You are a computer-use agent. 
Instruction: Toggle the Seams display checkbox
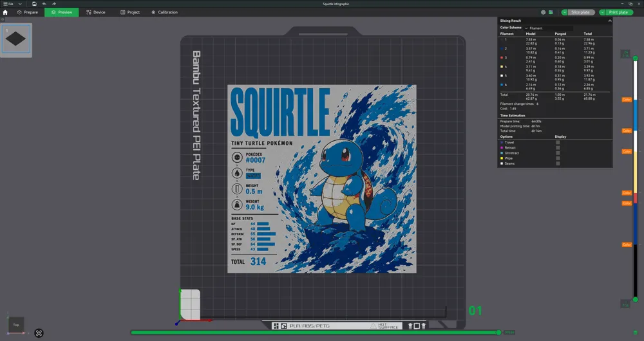[x=558, y=163]
